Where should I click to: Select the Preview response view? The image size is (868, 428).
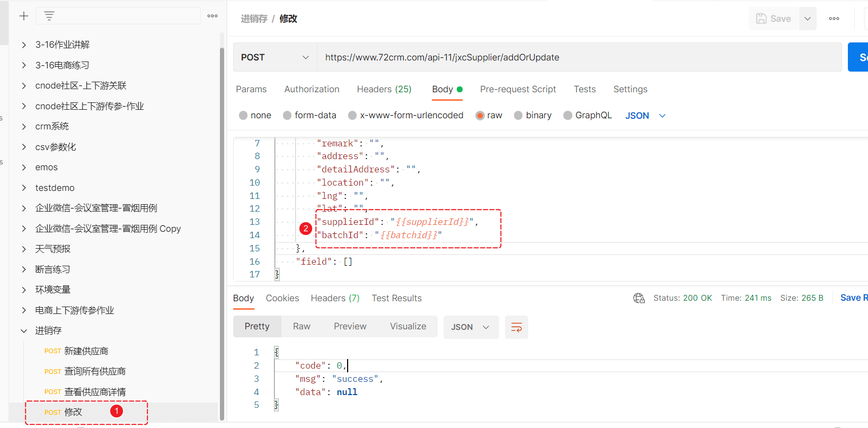350,326
